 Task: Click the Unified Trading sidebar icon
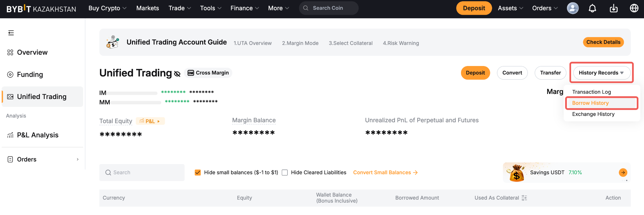click(x=10, y=96)
